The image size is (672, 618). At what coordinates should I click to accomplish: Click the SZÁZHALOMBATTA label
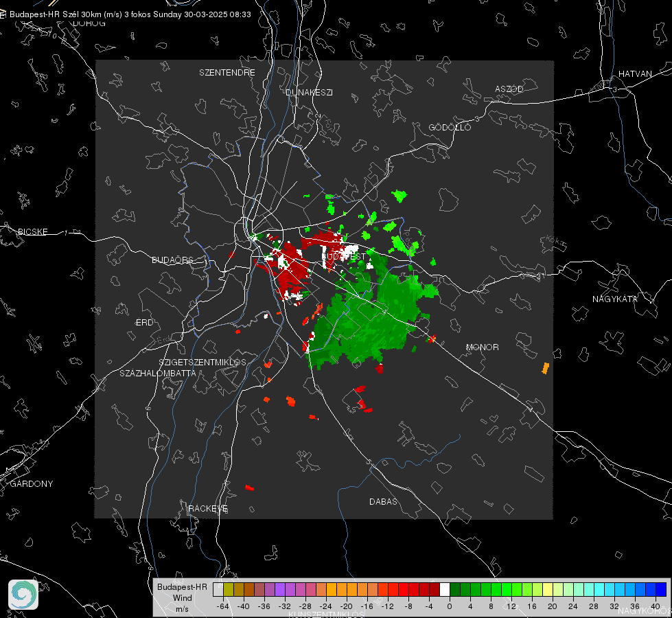(158, 373)
